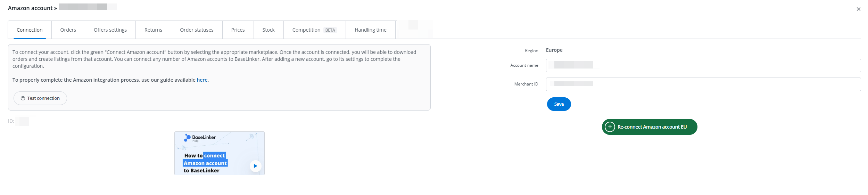This screenshot has width=868, height=195.
Task: Open the Handling time tab
Action: point(370,30)
